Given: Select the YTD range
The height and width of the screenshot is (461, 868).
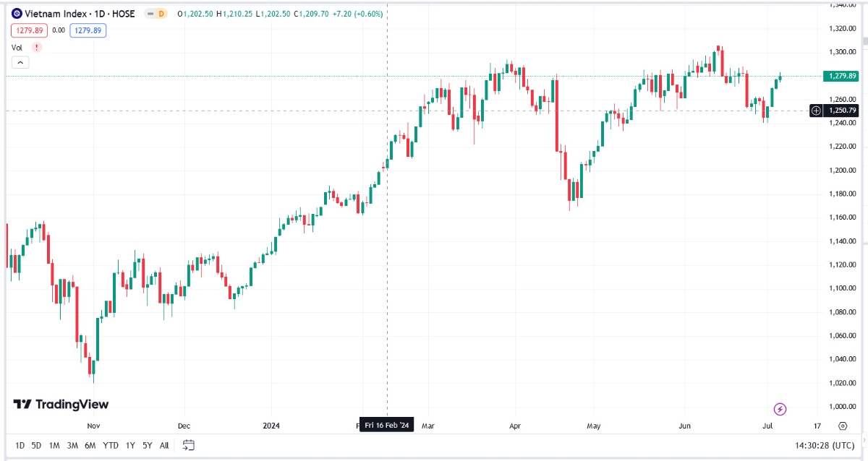Looking at the screenshot, I should coord(110,445).
